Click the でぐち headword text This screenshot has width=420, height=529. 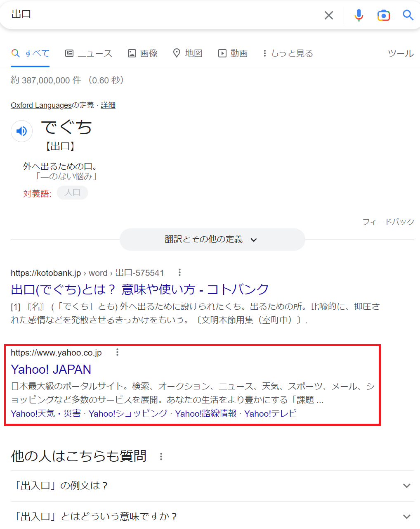click(66, 127)
